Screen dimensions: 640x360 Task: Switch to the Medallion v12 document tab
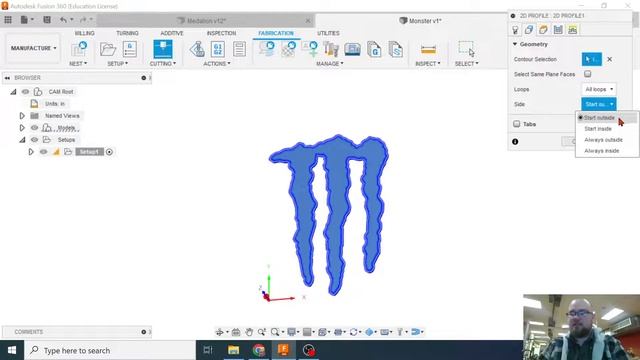pos(206,20)
